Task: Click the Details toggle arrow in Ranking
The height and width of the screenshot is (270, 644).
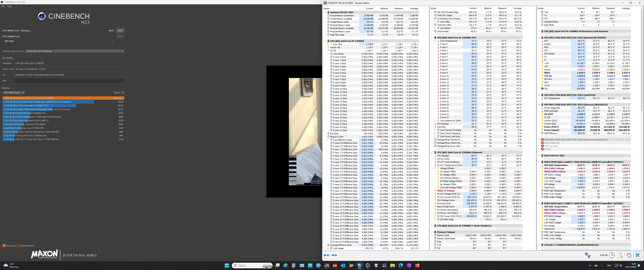Action: coord(123,93)
